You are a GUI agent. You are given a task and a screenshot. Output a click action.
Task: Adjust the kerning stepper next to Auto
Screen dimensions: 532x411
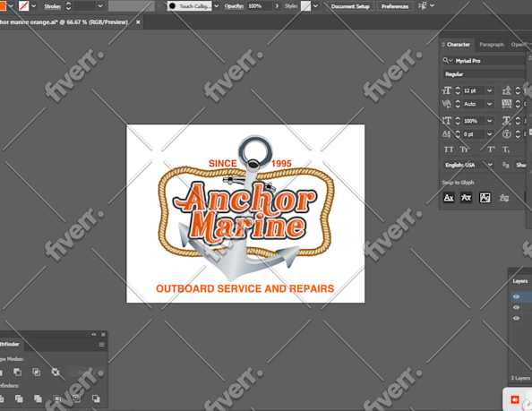pos(458,104)
